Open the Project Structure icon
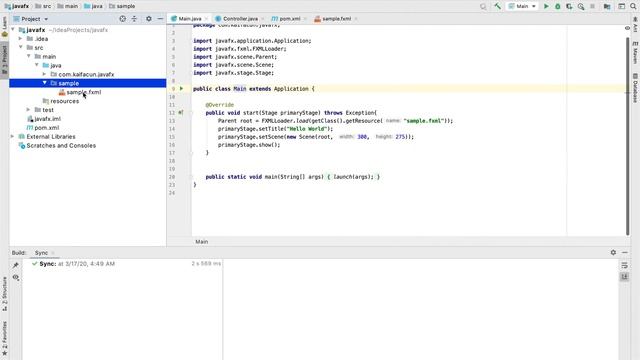The width and height of the screenshot is (640, 360). point(607,6)
